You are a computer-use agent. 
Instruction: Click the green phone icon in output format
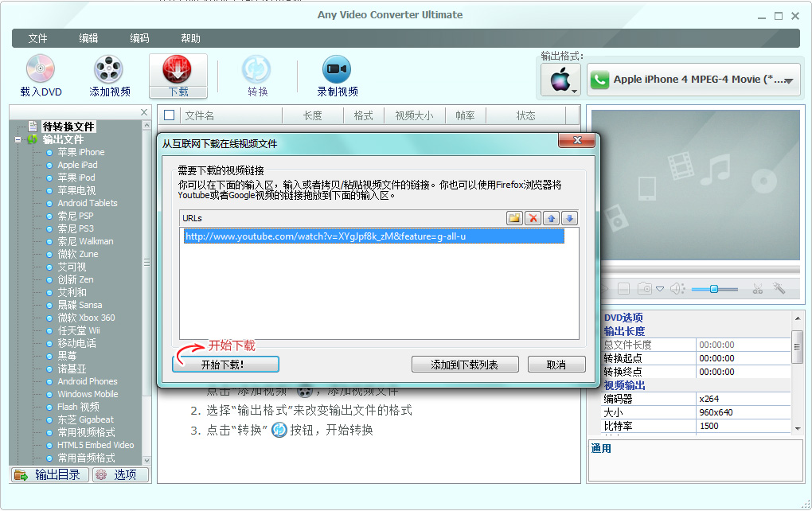599,80
